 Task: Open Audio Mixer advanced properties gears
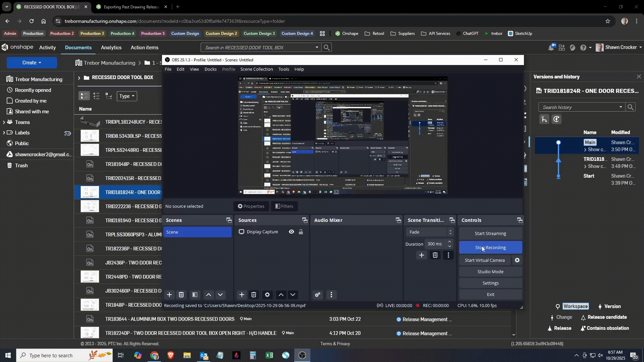pyautogui.click(x=318, y=295)
